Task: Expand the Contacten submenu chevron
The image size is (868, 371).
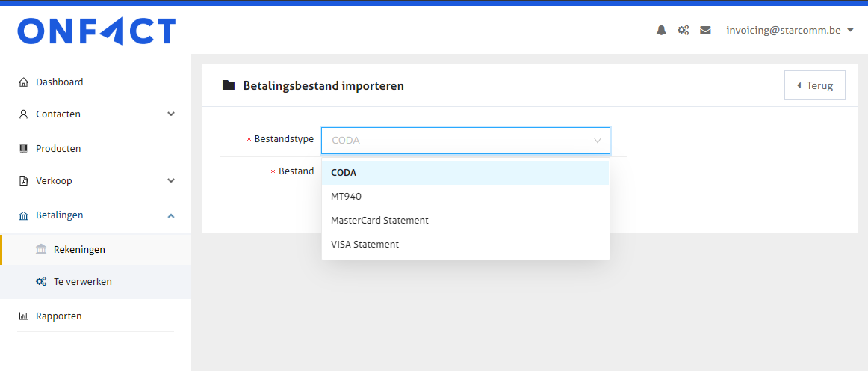Action: [171, 114]
